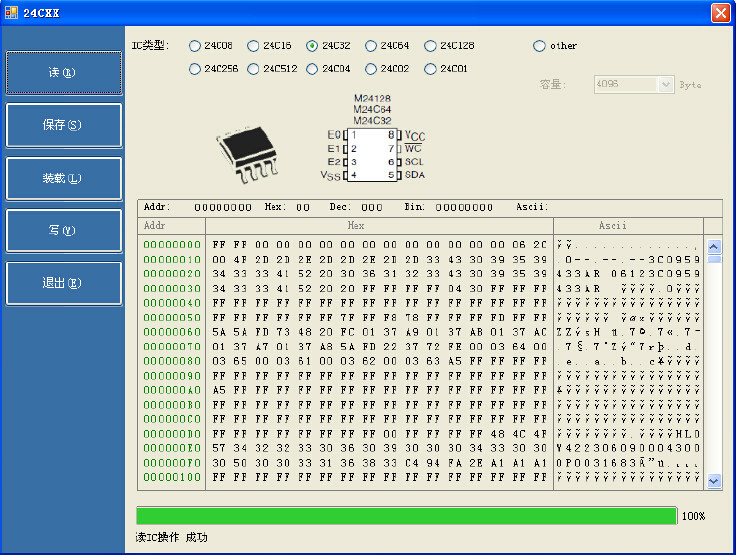
Task: Click the Ascii column header
Action: coord(628,225)
